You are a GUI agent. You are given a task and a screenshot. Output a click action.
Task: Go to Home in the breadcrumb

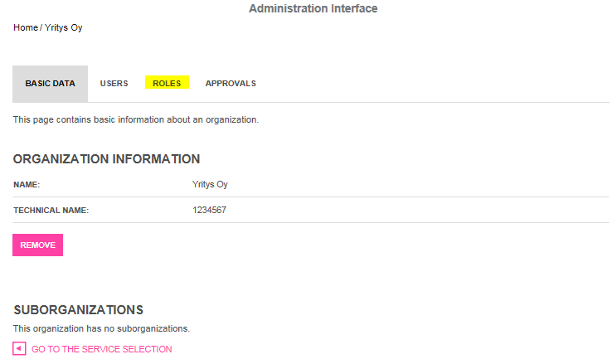pyautogui.click(x=26, y=27)
